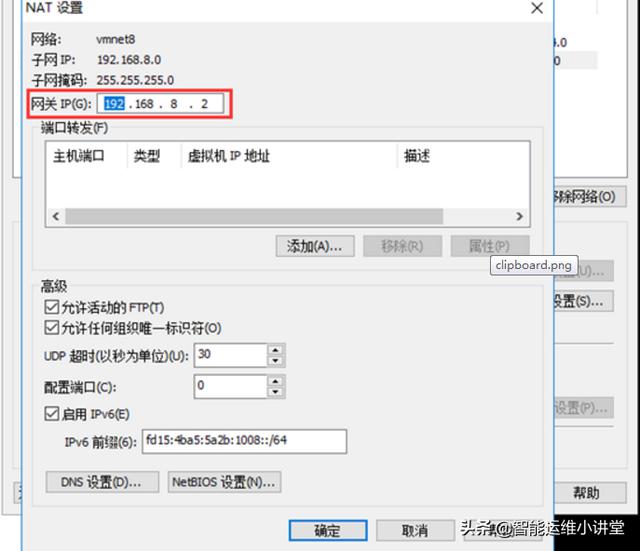Decrease UDP timeout with down arrow
Image resolution: width=640 pixels, height=551 pixels.
276,360
